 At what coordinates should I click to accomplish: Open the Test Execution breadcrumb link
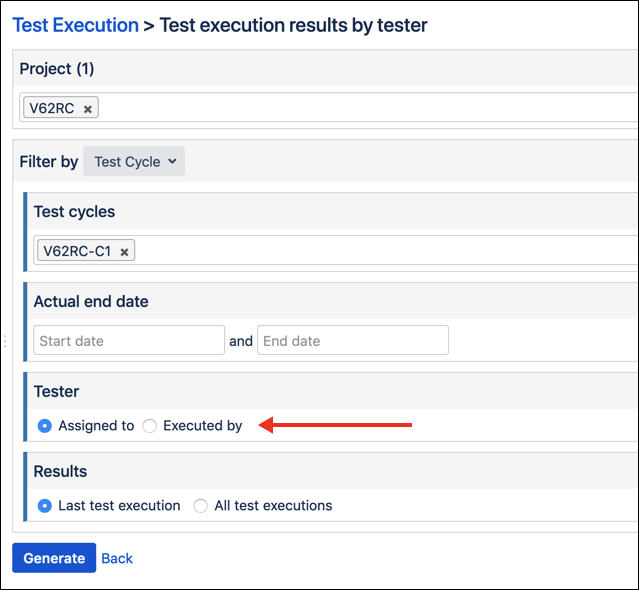click(75, 25)
